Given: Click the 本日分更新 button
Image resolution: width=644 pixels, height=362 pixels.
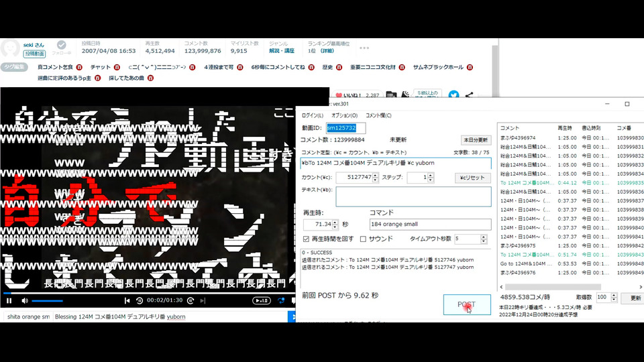Looking at the screenshot, I should click(x=476, y=140).
